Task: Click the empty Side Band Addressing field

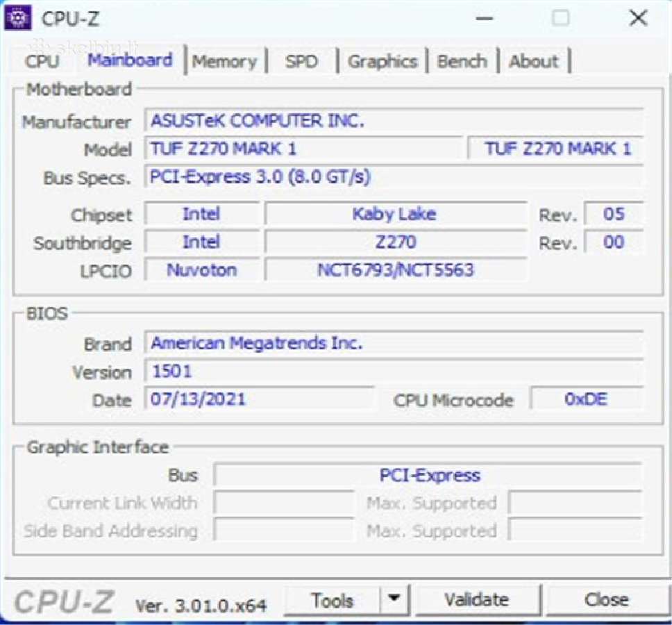Action: [284, 531]
